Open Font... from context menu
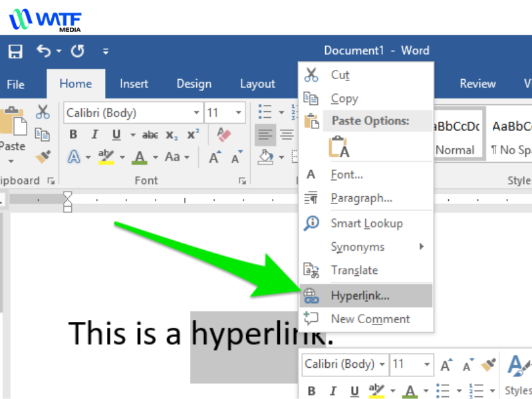 [366, 174]
